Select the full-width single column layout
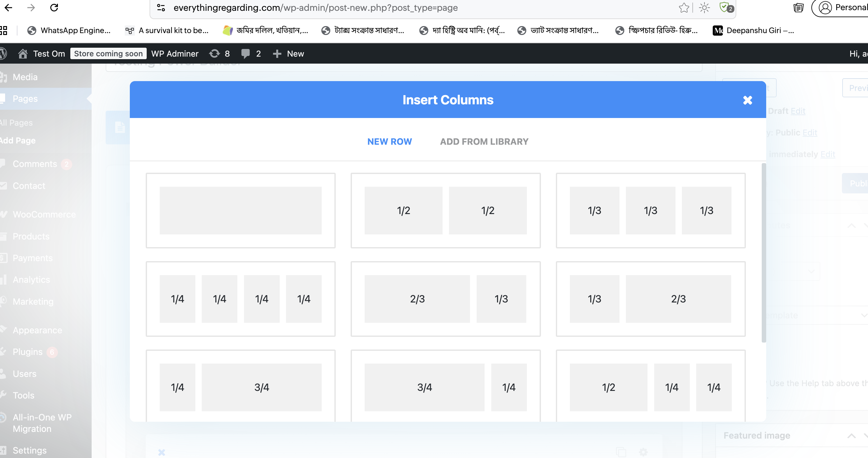 point(240,211)
